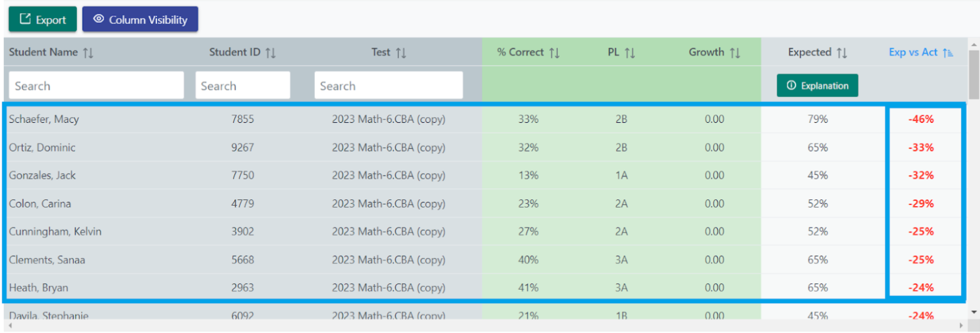Focus the Student Name search field
Screen dimensions: 980x333
click(x=96, y=85)
